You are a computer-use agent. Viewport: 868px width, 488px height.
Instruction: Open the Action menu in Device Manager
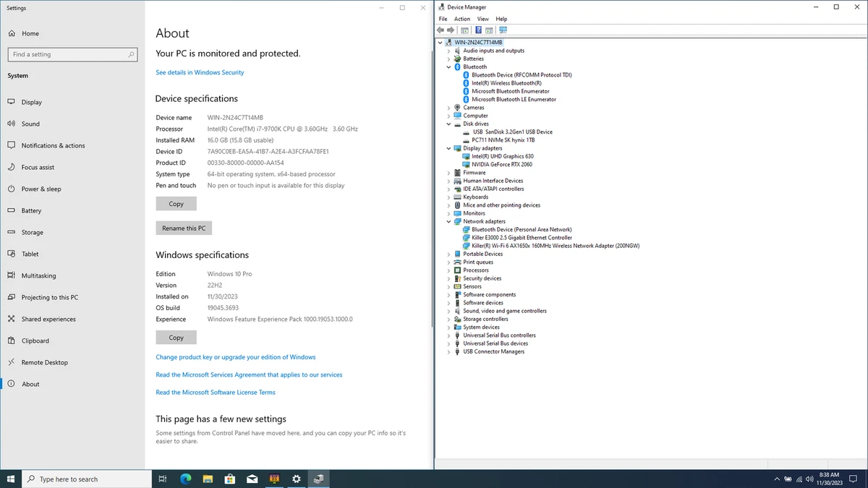pyautogui.click(x=462, y=19)
